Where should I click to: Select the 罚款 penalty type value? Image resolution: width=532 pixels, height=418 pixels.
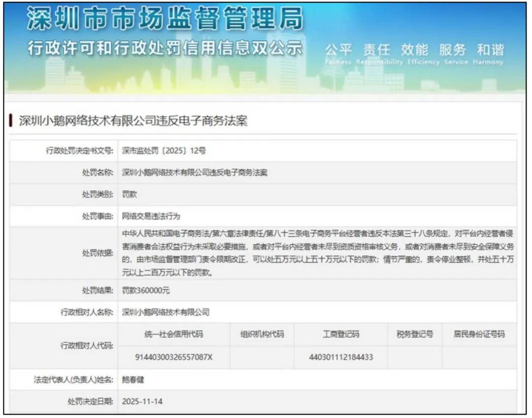129,194
